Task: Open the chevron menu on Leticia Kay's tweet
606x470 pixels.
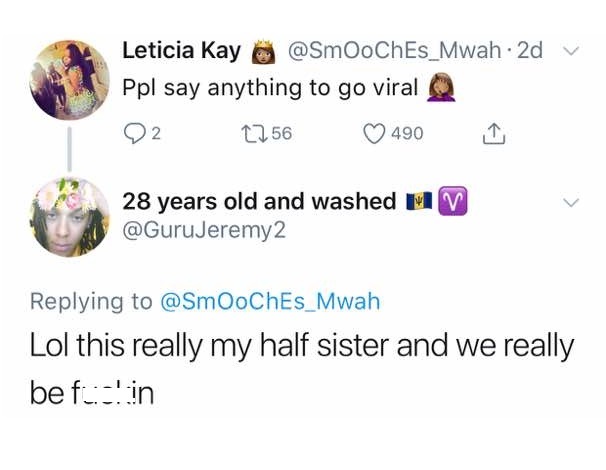Action: pyautogui.click(x=572, y=51)
